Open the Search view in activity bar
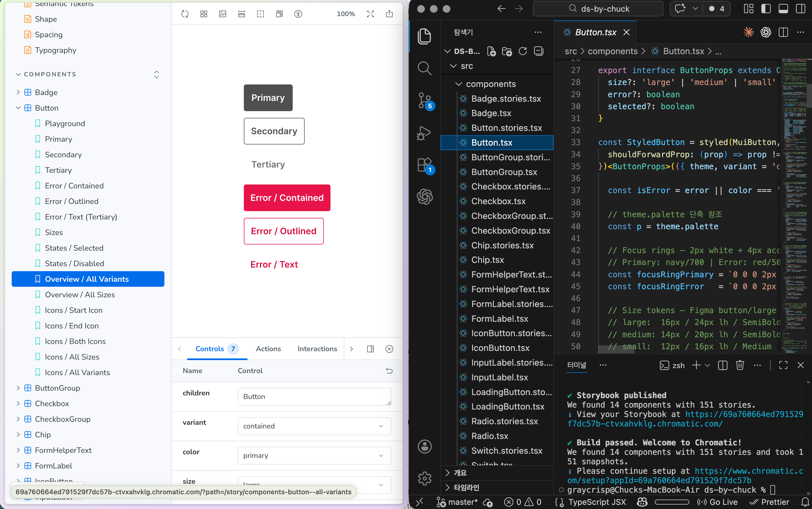 [425, 68]
